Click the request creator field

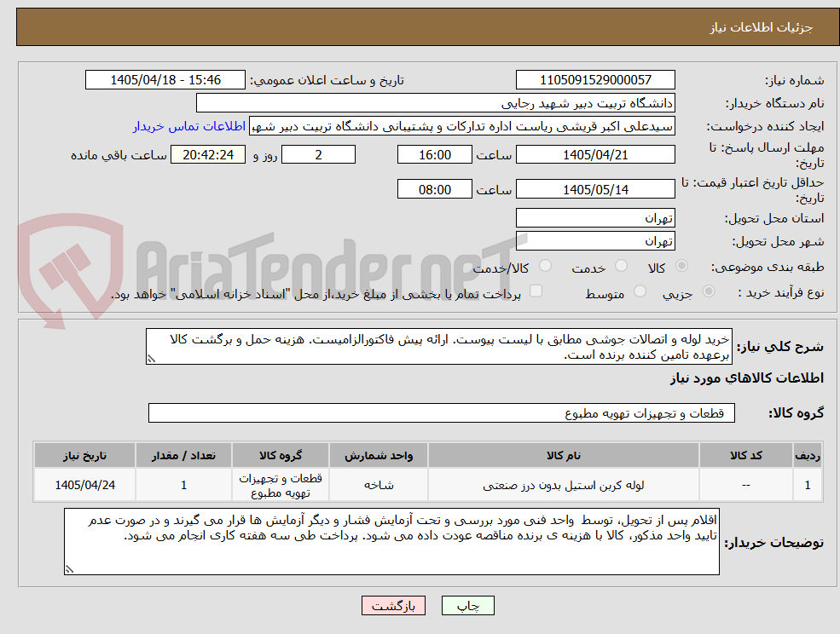click(x=461, y=126)
